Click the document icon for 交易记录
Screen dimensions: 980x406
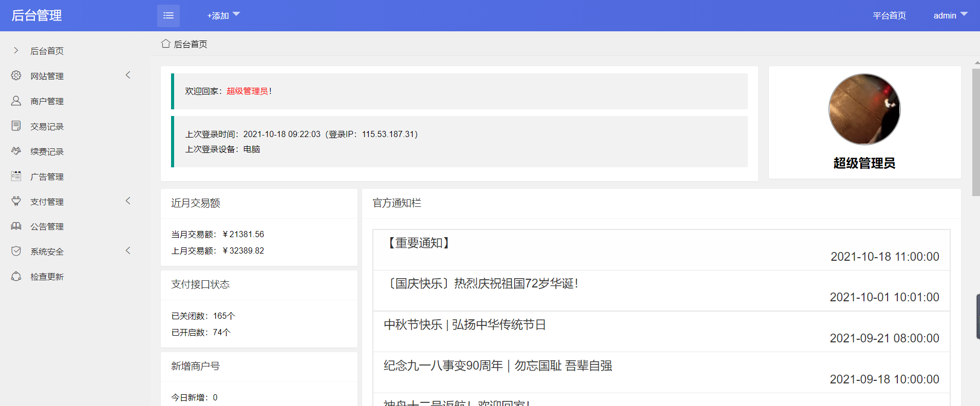click(x=16, y=126)
